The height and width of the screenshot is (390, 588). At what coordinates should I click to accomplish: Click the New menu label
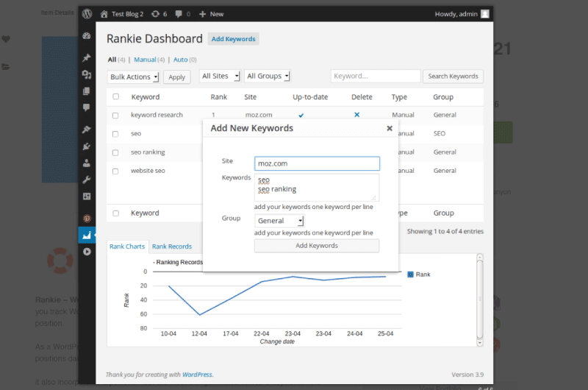tap(217, 14)
